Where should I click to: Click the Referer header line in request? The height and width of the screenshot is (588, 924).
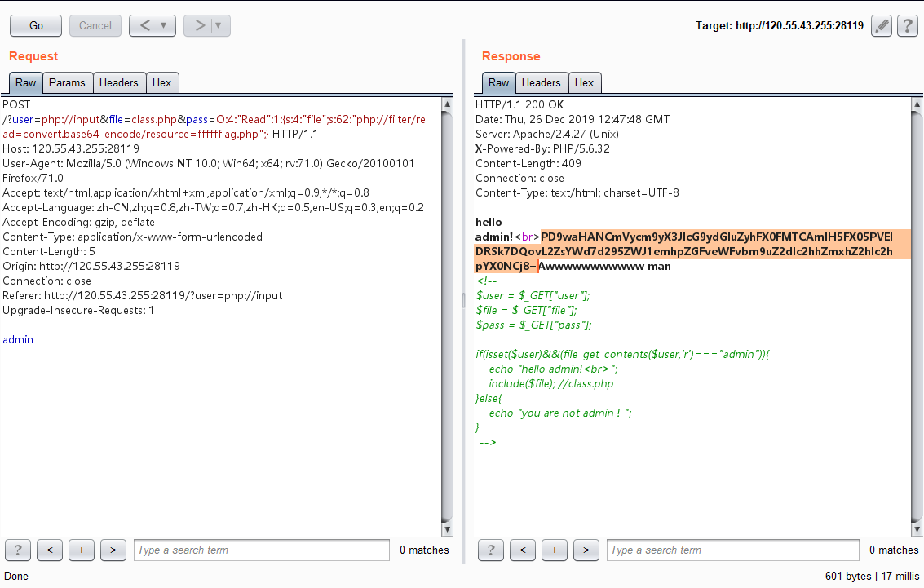pos(143,295)
